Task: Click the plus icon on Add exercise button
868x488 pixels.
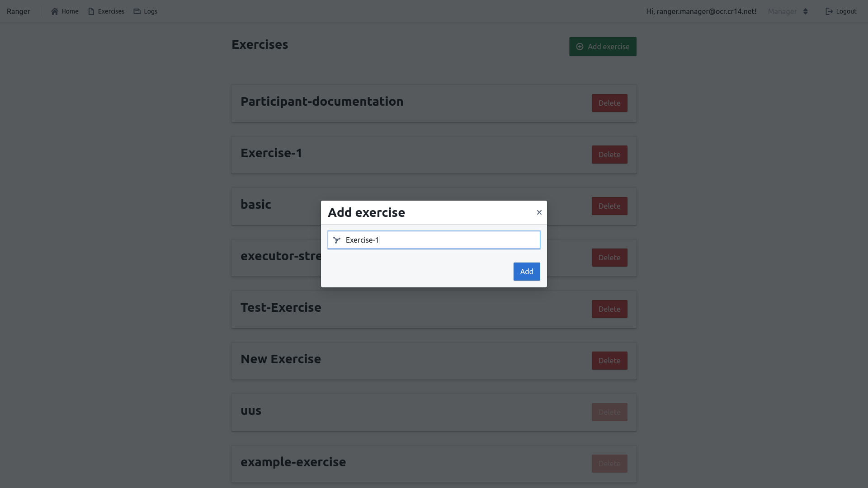Action: click(x=580, y=47)
